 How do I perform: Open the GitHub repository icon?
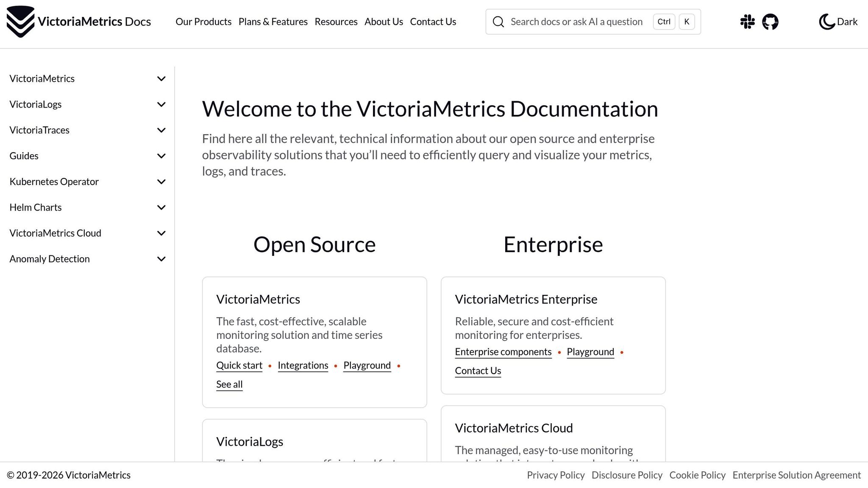coord(771,22)
